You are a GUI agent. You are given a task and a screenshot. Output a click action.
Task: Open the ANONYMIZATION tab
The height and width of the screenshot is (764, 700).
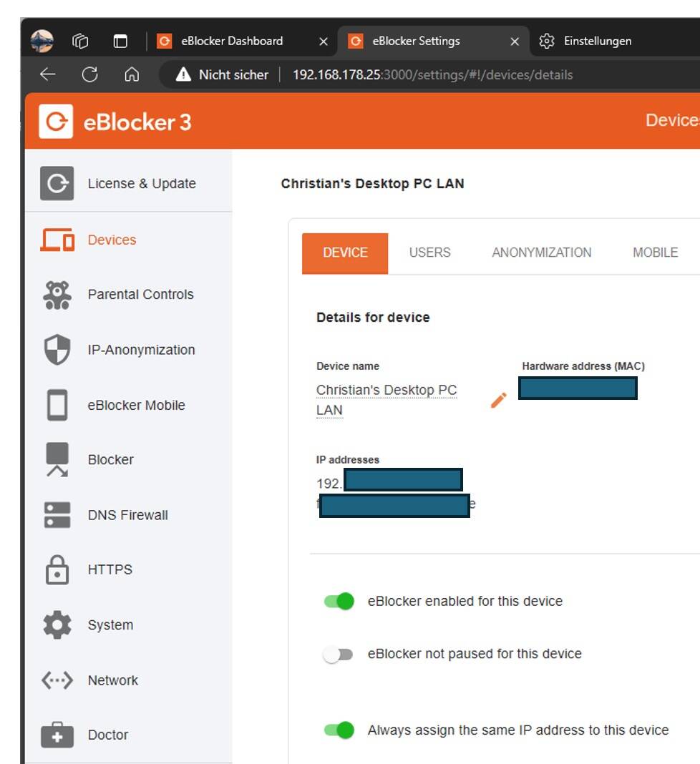click(x=542, y=253)
